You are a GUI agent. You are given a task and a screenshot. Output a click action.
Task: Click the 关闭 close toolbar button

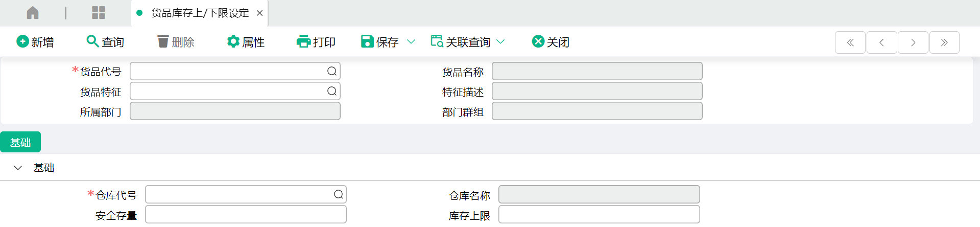(551, 42)
